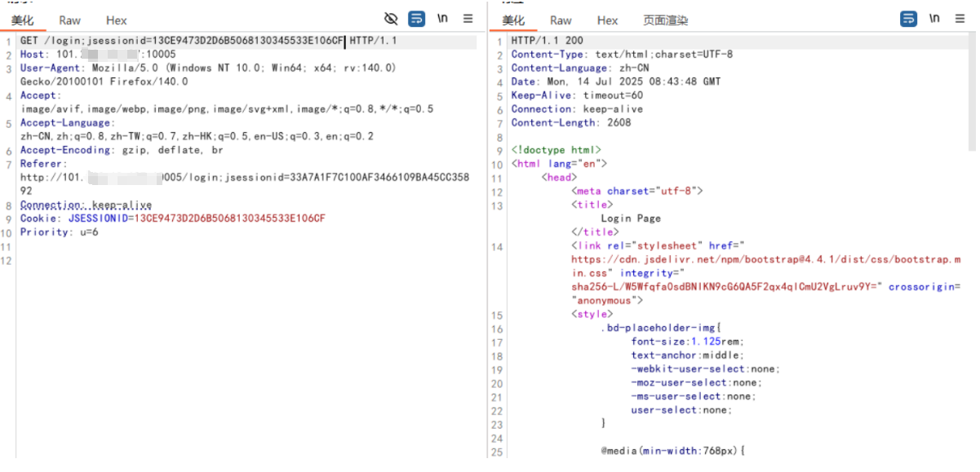Select request 美化 tab
The height and width of the screenshot is (472, 980).
22,20
